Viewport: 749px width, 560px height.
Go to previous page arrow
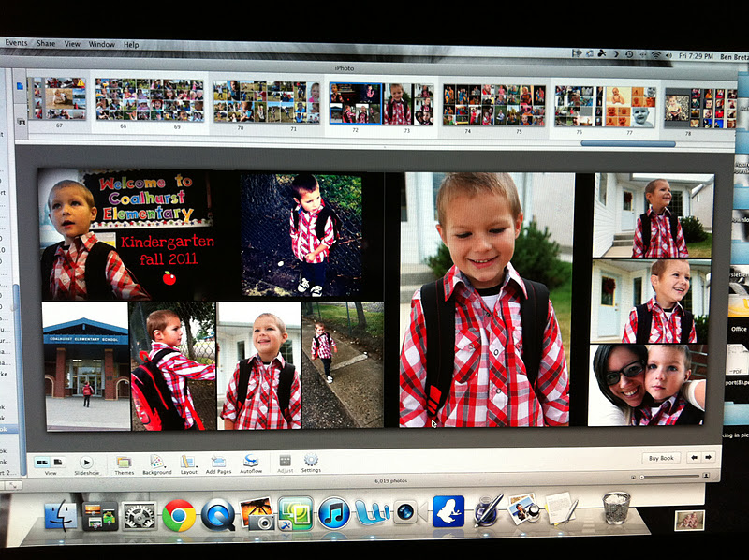pyautogui.click(x=694, y=457)
